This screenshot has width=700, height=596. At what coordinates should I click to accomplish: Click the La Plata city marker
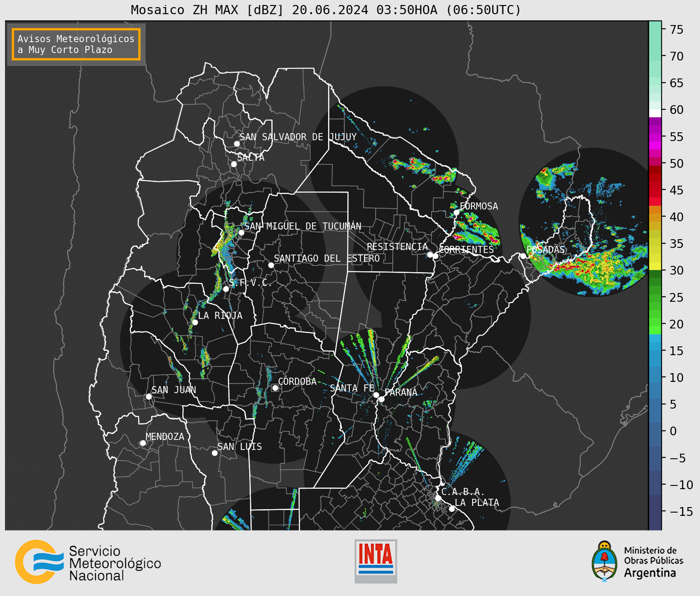[x=452, y=509]
